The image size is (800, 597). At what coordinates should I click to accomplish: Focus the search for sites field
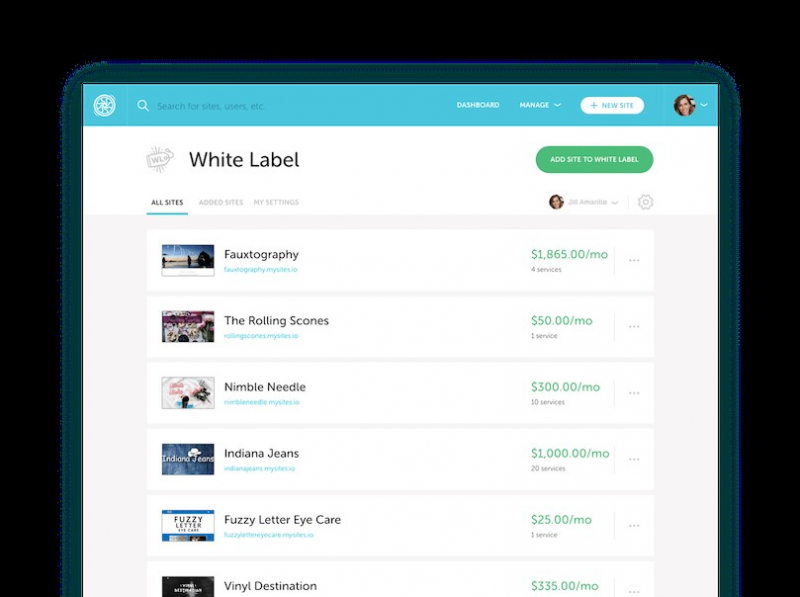coord(211,106)
